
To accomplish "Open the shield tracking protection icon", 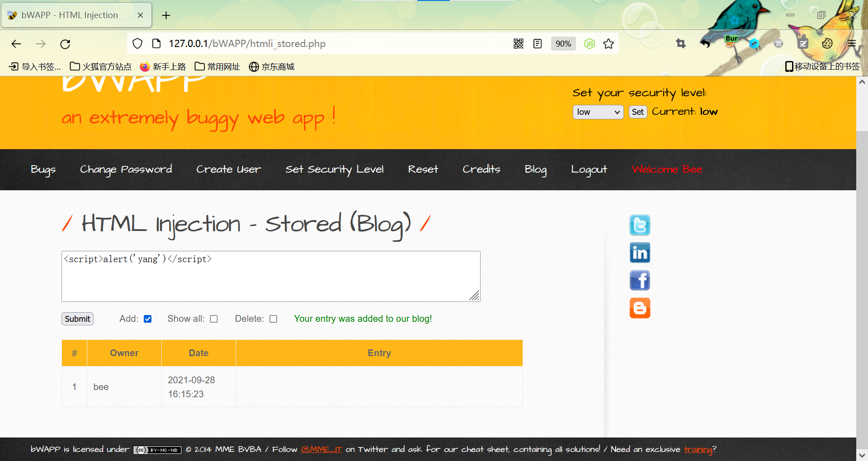I will click(x=137, y=44).
